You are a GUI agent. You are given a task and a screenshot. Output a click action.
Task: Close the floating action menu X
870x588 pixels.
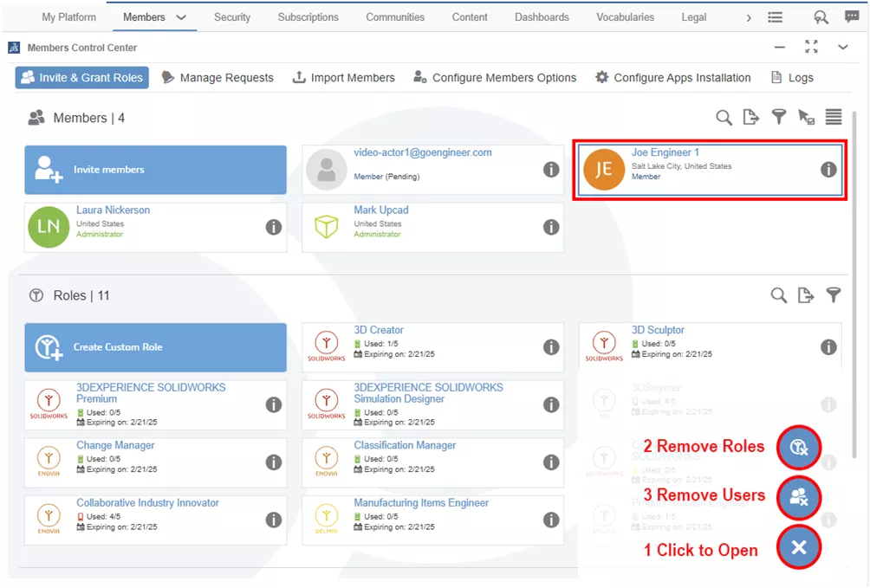(x=799, y=547)
